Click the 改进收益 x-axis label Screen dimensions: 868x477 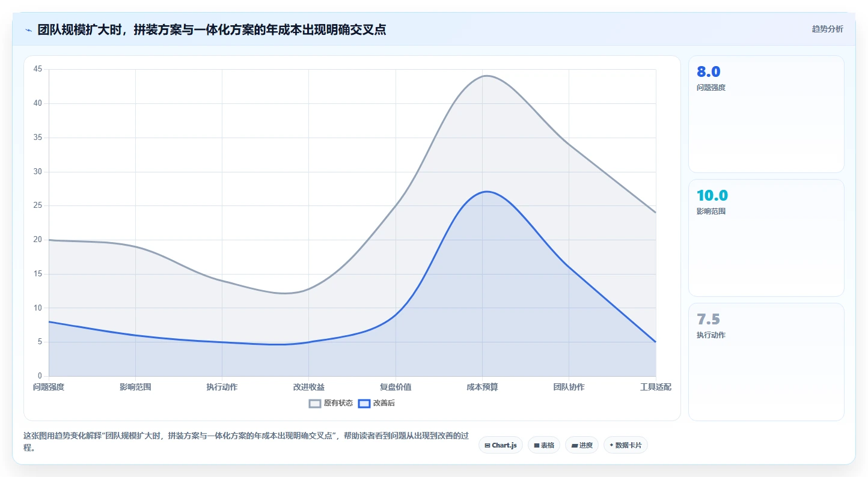[309, 387]
